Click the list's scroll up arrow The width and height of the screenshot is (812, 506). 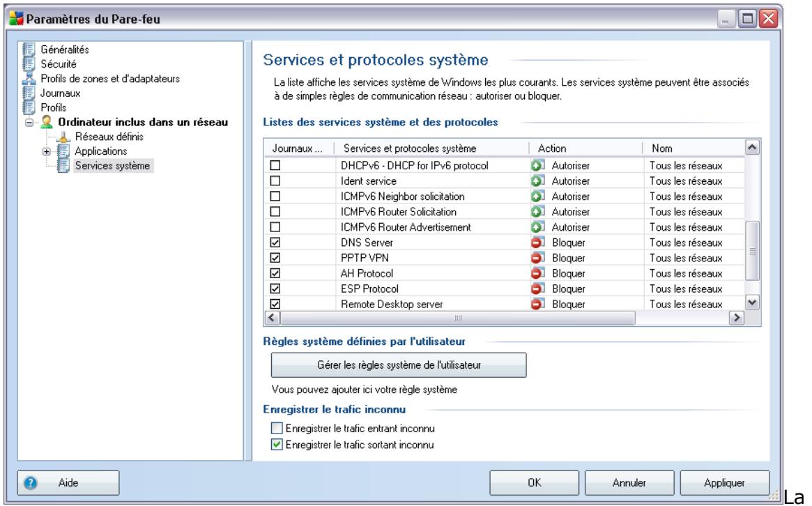tap(753, 148)
